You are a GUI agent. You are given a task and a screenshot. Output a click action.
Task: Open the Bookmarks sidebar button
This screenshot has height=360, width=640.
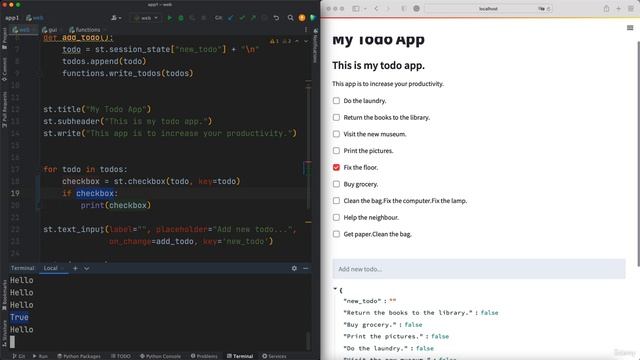(4, 295)
